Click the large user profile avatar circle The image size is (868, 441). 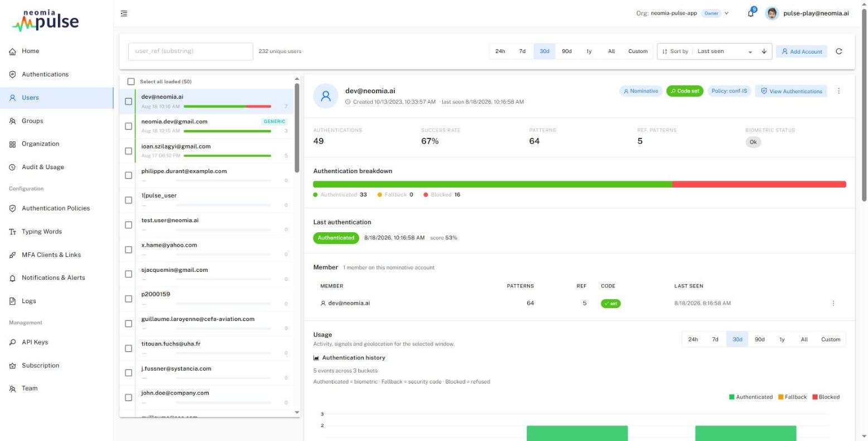click(326, 96)
